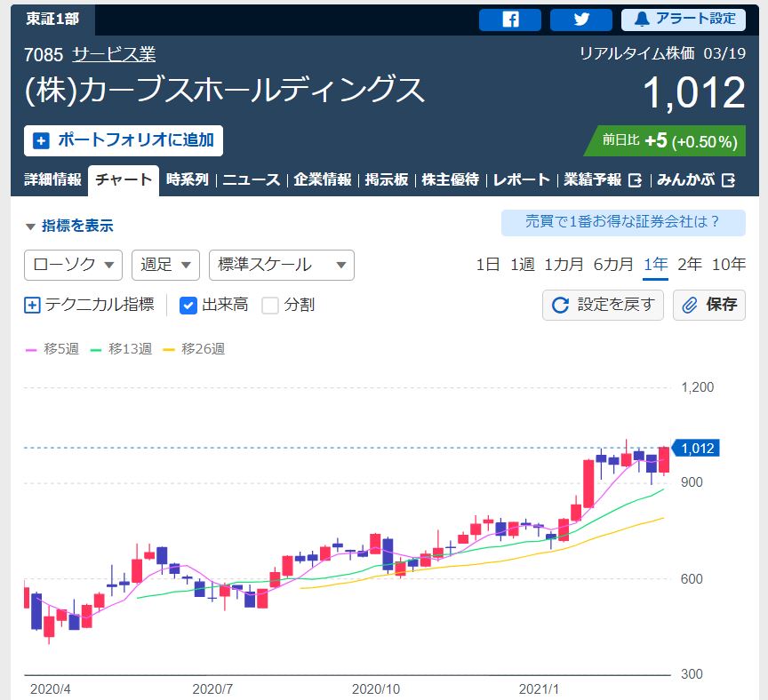This screenshot has width=768, height=700.
Task: Click the 移13週 moving average legend
Action: [x=122, y=349]
